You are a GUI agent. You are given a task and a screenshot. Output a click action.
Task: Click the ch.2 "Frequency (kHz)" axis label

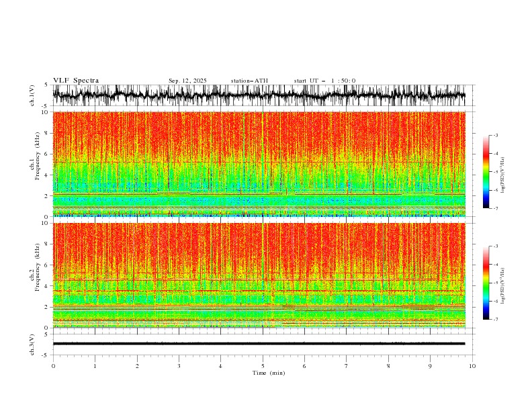(x=38, y=267)
